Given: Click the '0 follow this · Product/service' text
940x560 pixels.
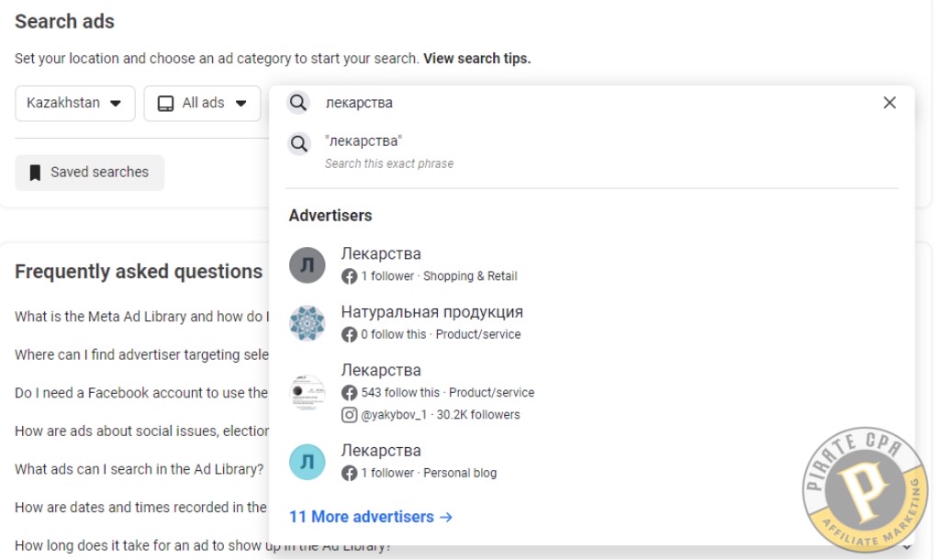Looking at the screenshot, I should point(441,334).
